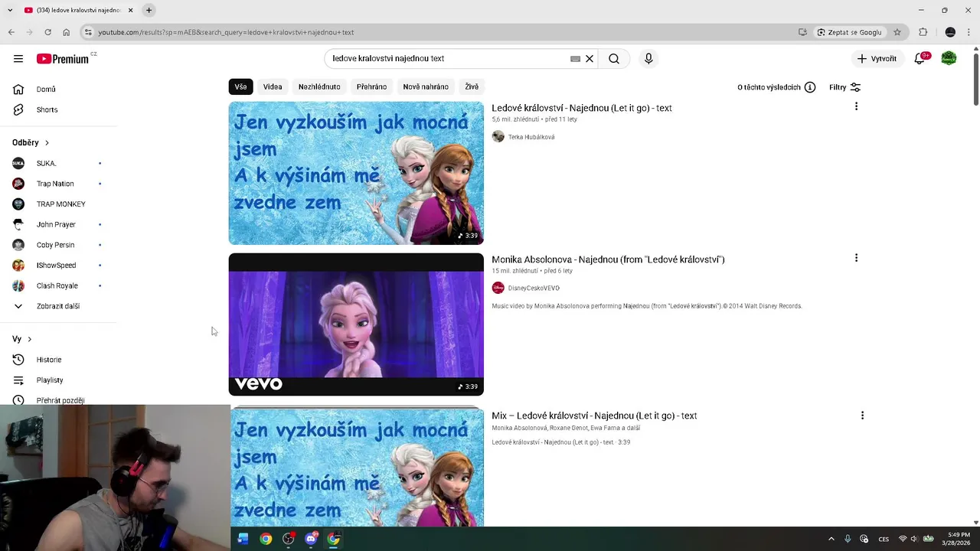Open the Clash Royale subscription

58,285
